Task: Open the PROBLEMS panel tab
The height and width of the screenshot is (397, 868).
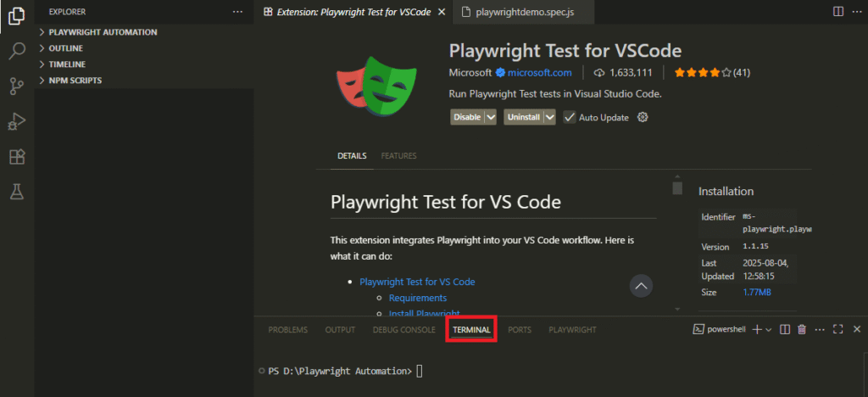Action: [288, 329]
